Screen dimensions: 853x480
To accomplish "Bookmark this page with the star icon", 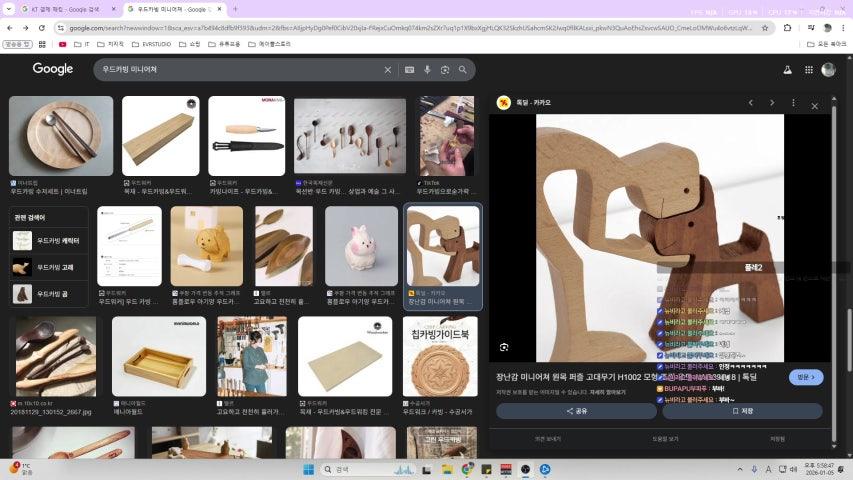I will click(764, 28).
